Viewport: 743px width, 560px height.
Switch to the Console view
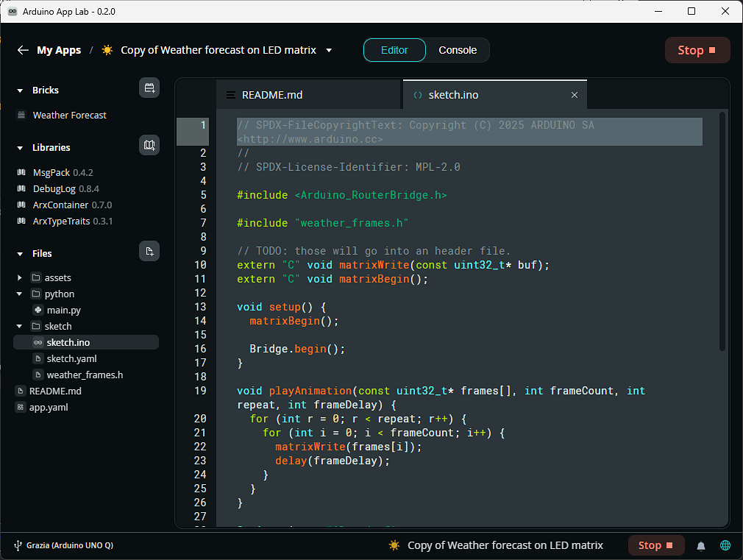click(x=458, y=50)
